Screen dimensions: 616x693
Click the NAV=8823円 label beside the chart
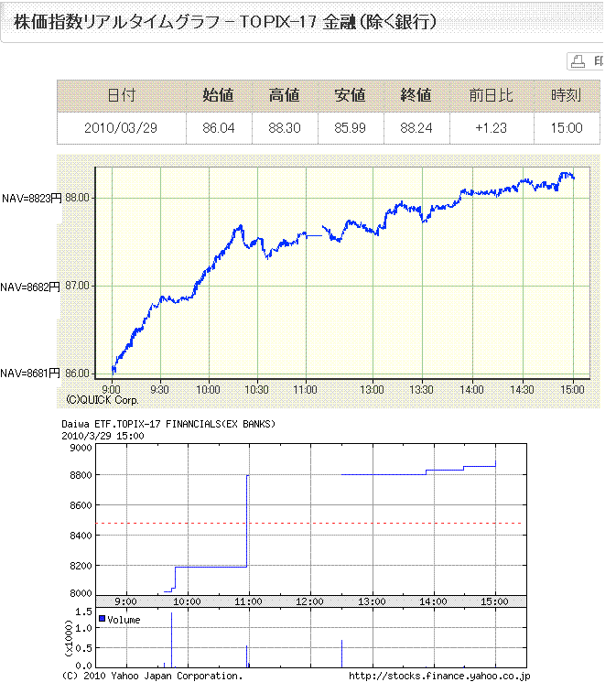[x=31, y=198]
